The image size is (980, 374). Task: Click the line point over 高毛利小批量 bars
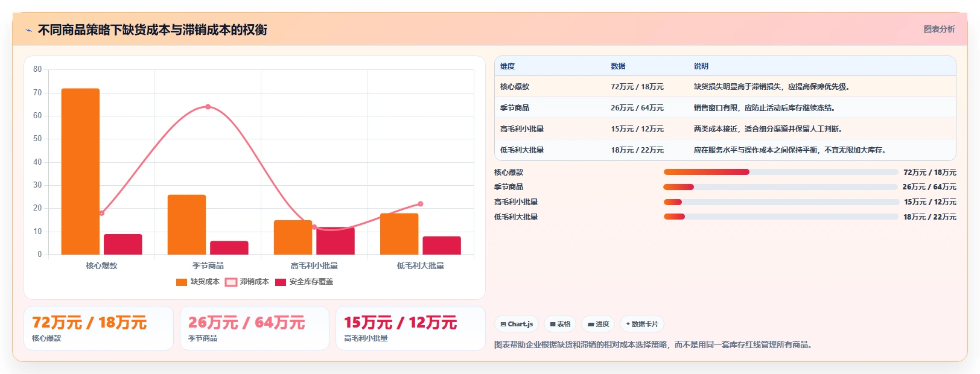coord(314,227)
